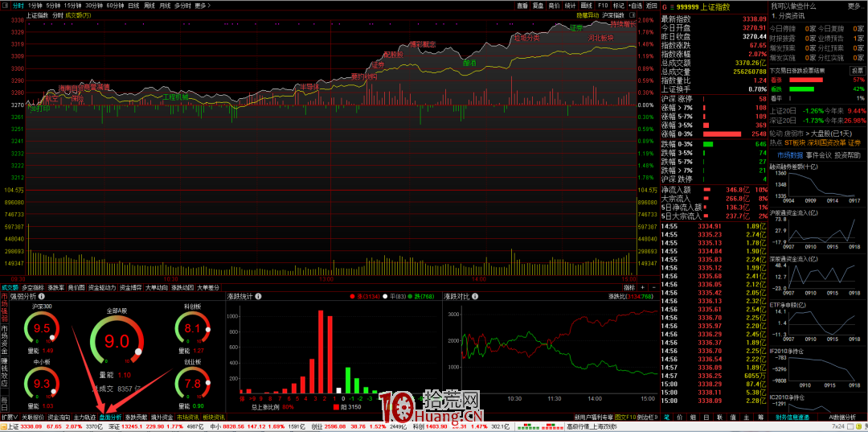
Task: Select the 主 tab icon under tick list
Action: coord(747,418)
